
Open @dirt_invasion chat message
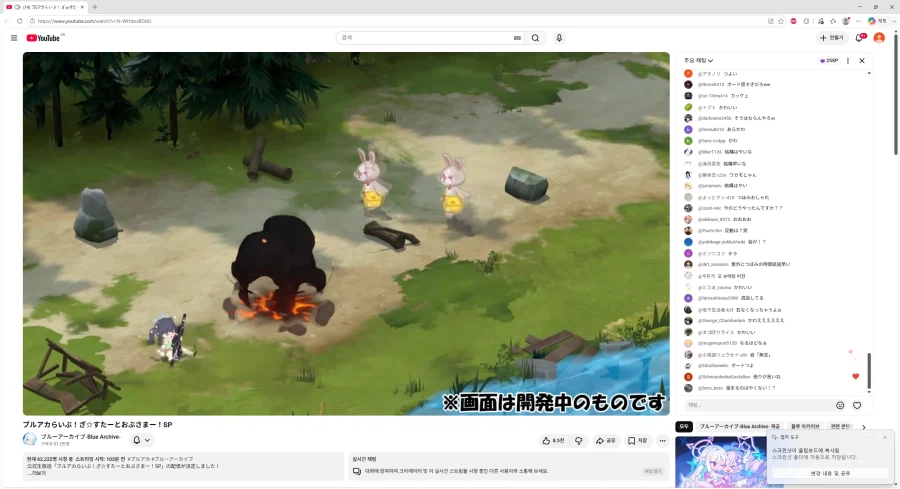click(x=744, y=265)
